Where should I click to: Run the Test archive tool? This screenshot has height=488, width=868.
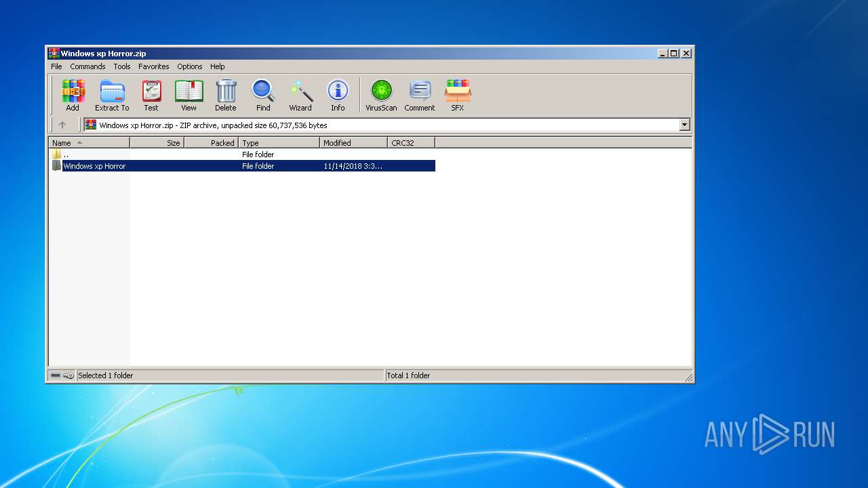[x=151, y=95]
